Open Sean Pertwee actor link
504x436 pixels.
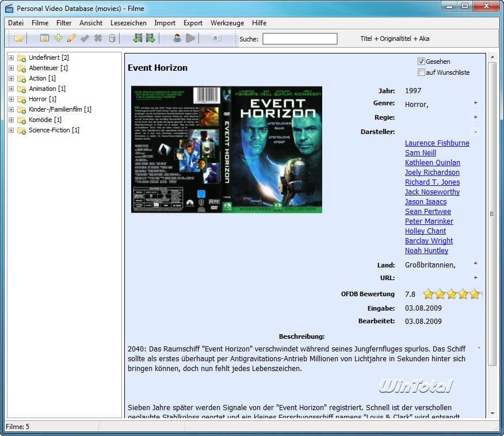[x=428, y=212]
